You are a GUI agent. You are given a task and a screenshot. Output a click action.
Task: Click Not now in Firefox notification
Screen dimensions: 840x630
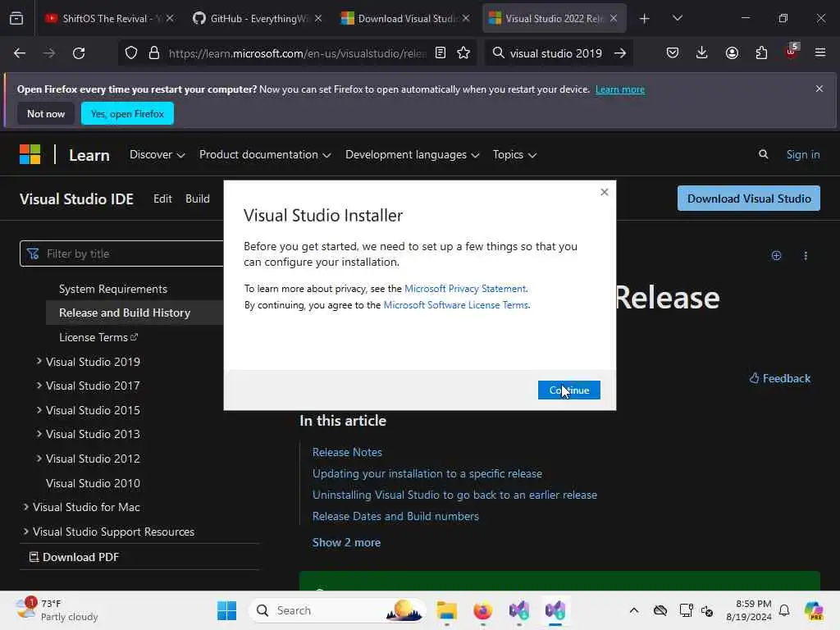pos(46,113)
